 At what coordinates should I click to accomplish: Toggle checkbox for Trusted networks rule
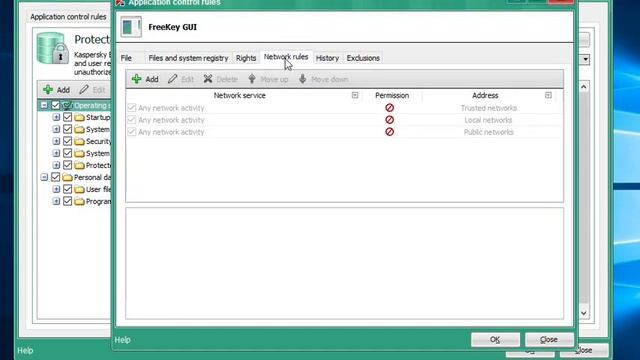(131, 108)
